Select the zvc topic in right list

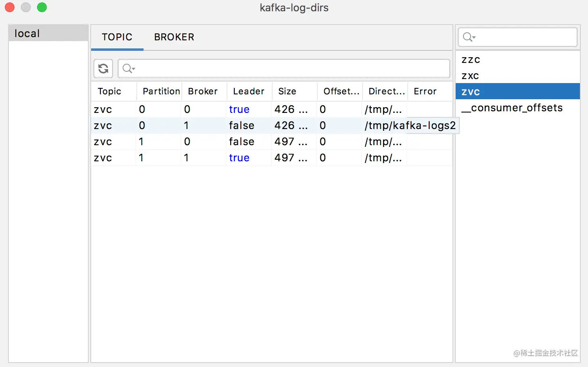pyautogui.click(x=471, y=92)
